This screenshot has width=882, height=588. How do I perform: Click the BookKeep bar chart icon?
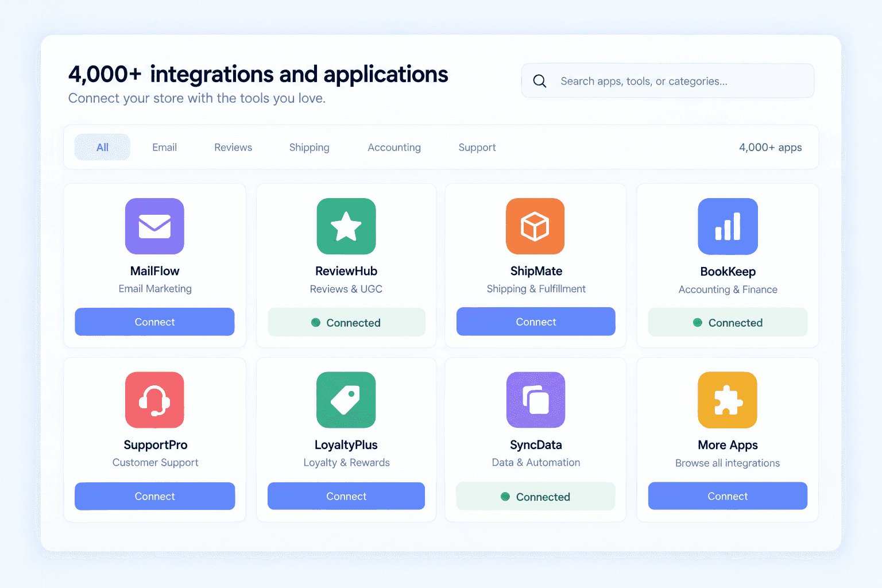728,226
